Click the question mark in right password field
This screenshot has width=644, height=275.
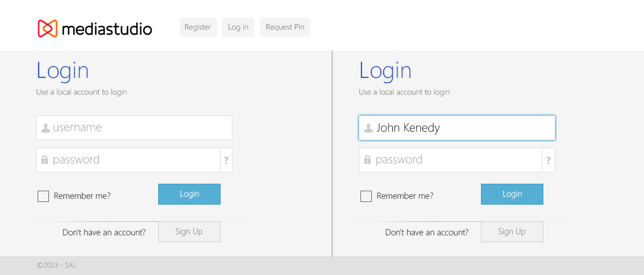(548, 160)
